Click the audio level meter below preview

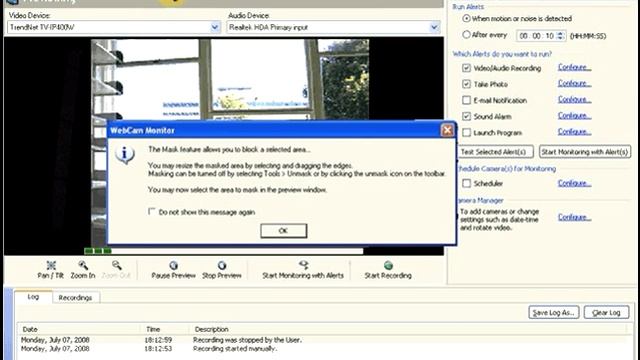223,251
